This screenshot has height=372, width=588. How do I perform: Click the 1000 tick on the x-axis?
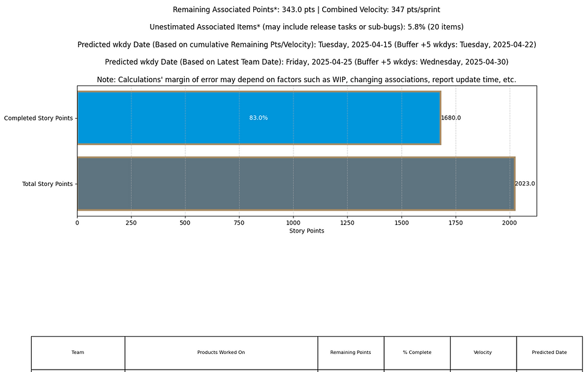(x=293, y=223)
